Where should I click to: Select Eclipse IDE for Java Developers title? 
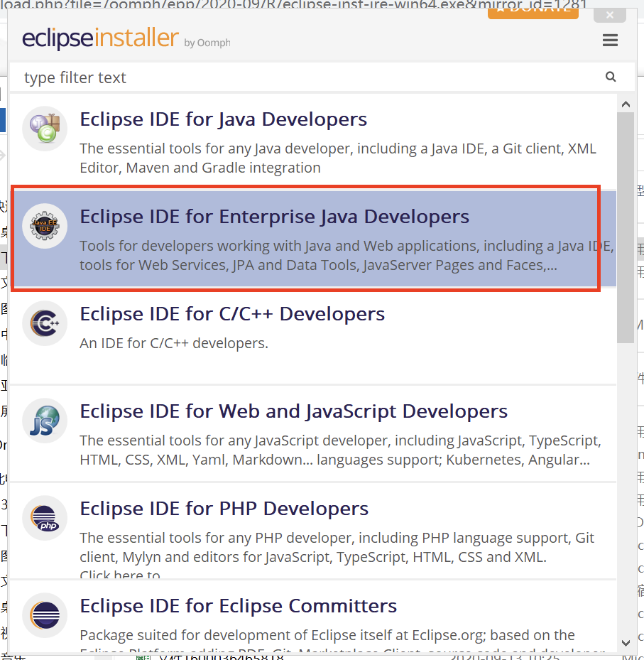224,119
